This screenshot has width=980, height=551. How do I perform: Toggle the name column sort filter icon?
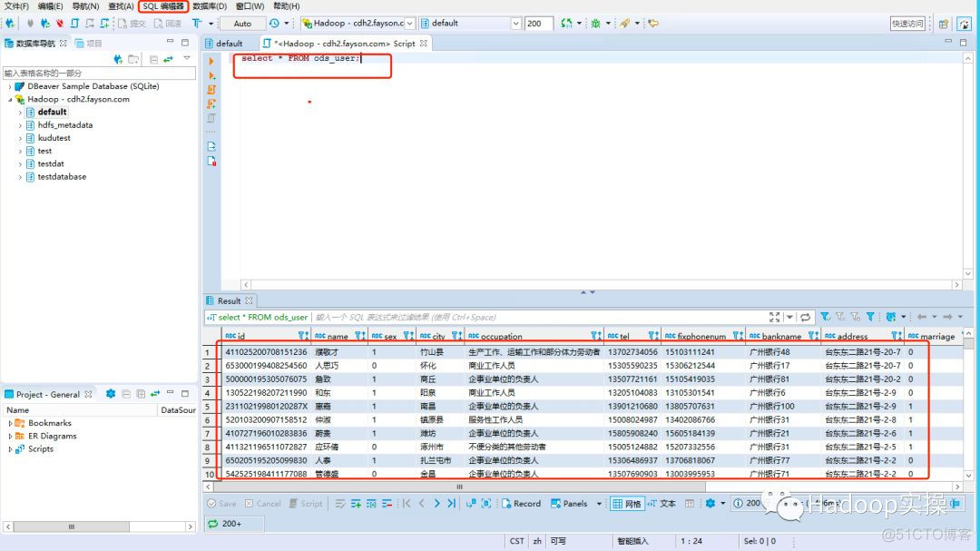coord(360,336)
